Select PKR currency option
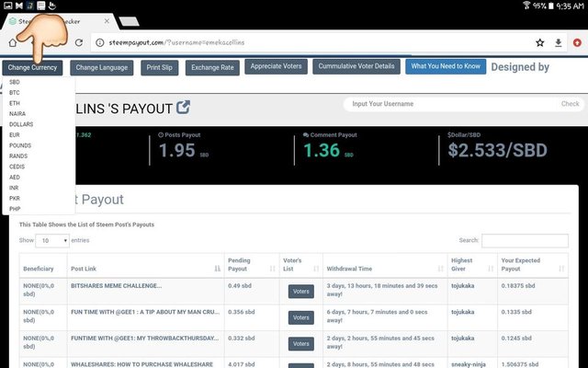 pos(15,198)
